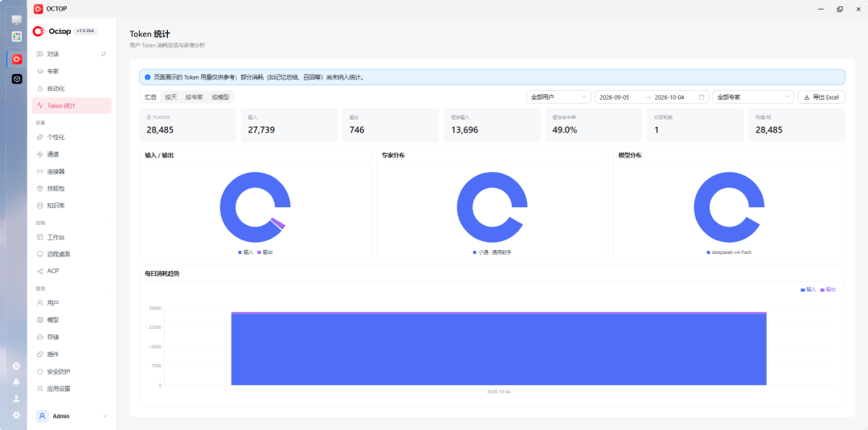Open 自动化 automation timer icon
Viewport: 868px width, 430px height.
pyautogui.click(x=39, y=88)
